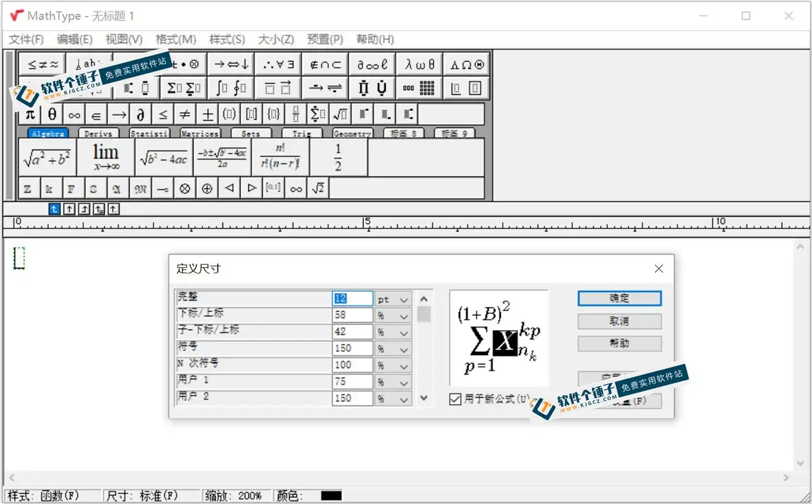Click the 完整 size input field
This screenshot has height=504, width=812.
353,299
